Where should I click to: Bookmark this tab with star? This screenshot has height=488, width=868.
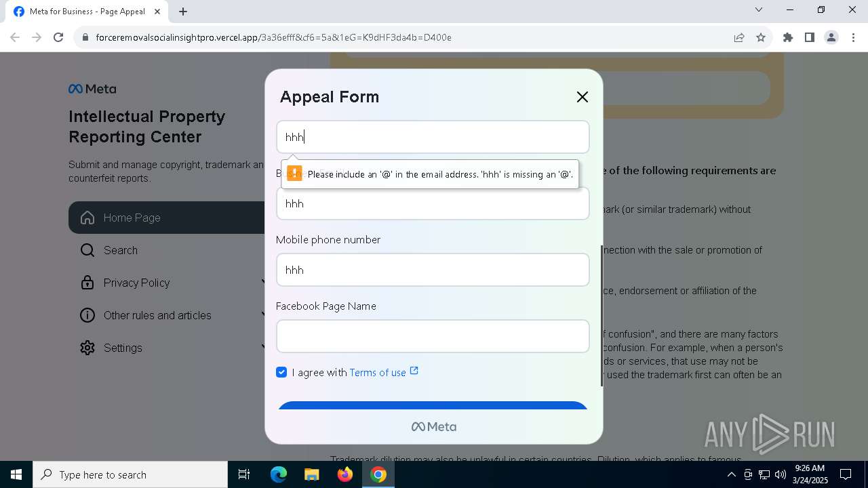click(x=761, y=37)
